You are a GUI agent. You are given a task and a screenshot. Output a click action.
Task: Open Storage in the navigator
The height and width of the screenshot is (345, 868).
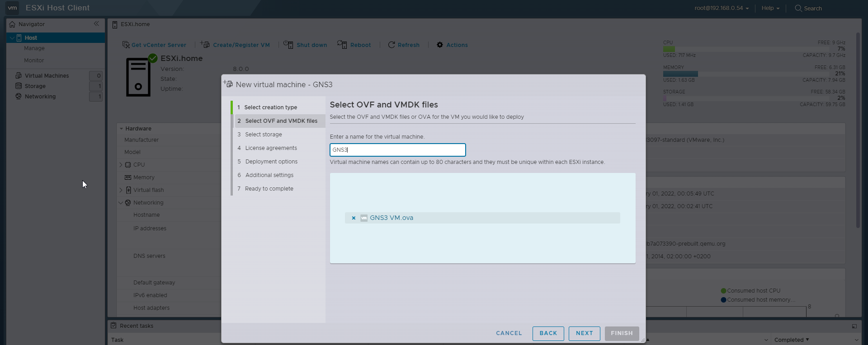[x=35, y=86]
